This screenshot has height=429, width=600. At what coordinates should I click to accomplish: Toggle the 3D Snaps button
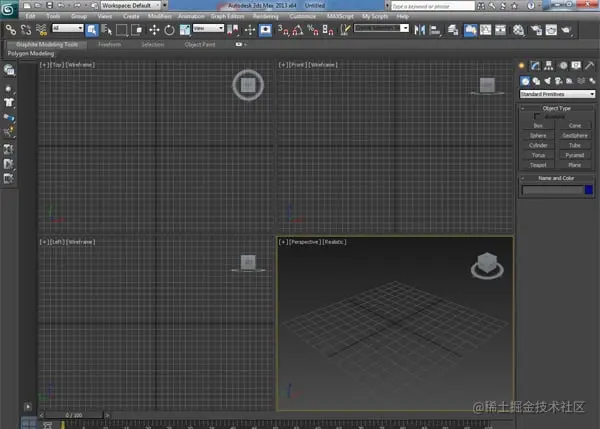283,30
